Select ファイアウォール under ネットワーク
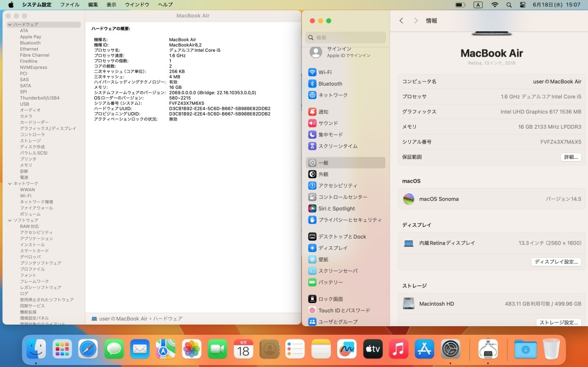Viewport: 588px width, 367px height. click(37, 208)
